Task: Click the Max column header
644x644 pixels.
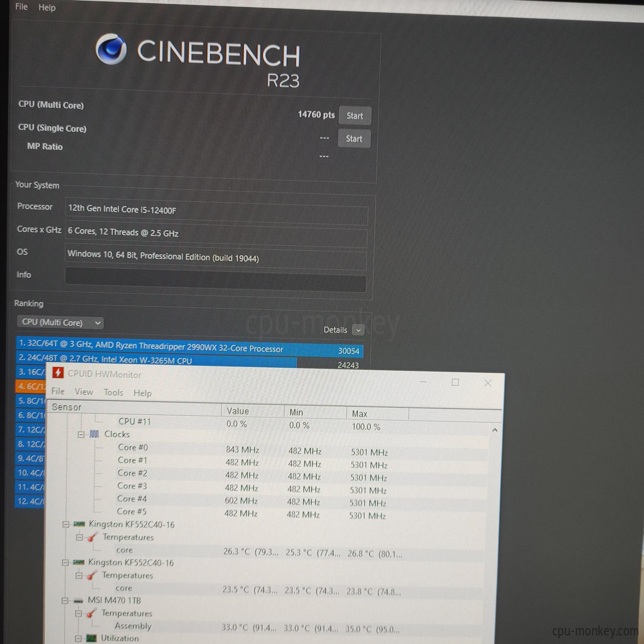Action: click(x=378, y=414)
